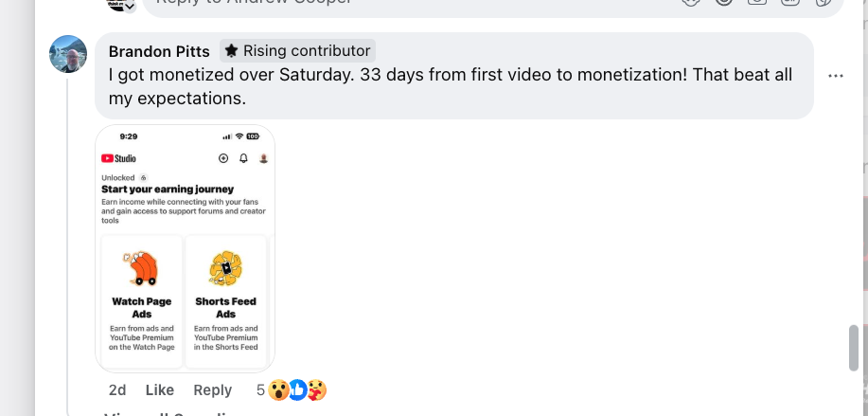Open the three-dot comment options menu
Image resolution: width=868 pixels, height=416 pixels.
click(x=835, y=76)
